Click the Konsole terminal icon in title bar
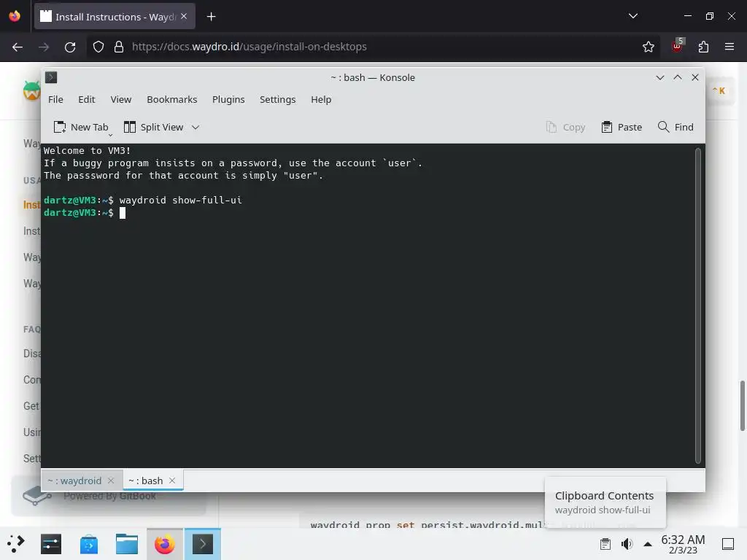Screen dimensions: 747x560 [51, 77]
